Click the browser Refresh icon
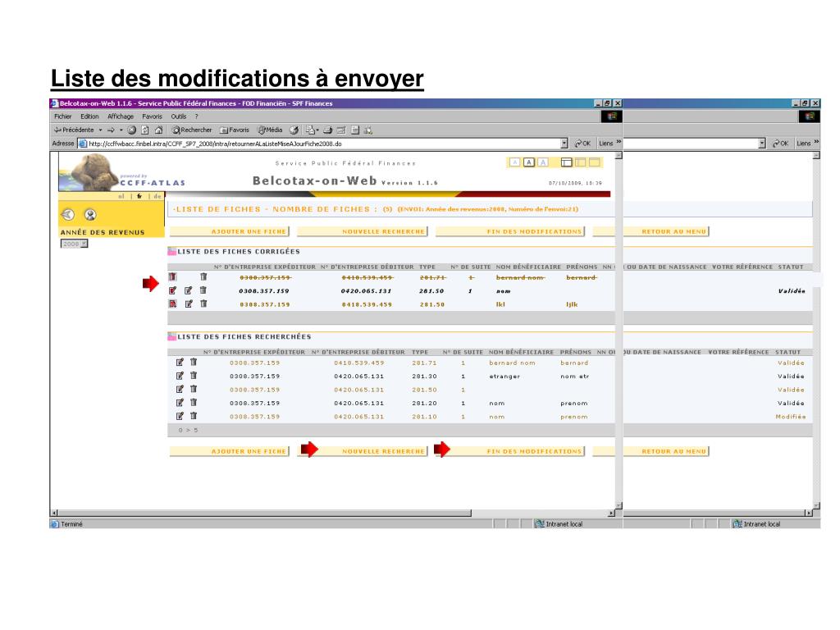This screenshot has height=630, width=840. point(144,130)
